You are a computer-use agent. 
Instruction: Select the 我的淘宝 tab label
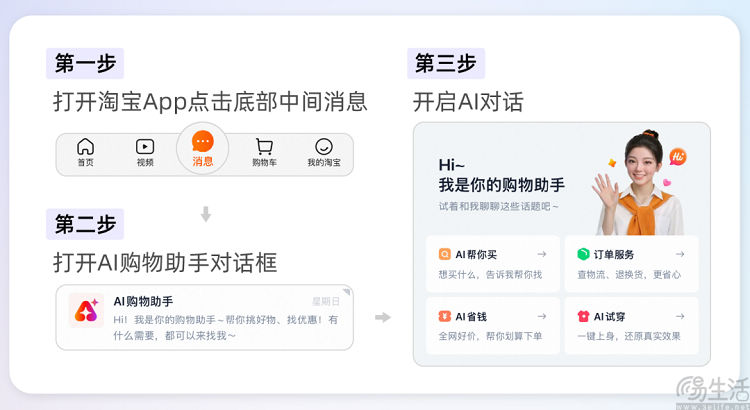(x=324, y=163)
